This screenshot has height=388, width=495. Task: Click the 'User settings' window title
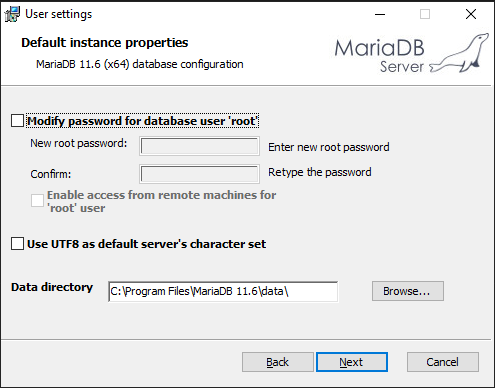tap(59, 14)
